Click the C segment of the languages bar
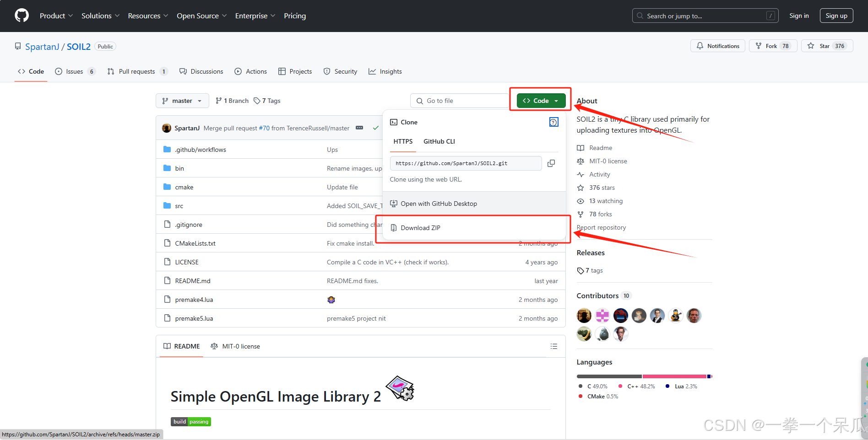Image resolution: width=868 pixels, height=440 pixels. tap(609, 376)
